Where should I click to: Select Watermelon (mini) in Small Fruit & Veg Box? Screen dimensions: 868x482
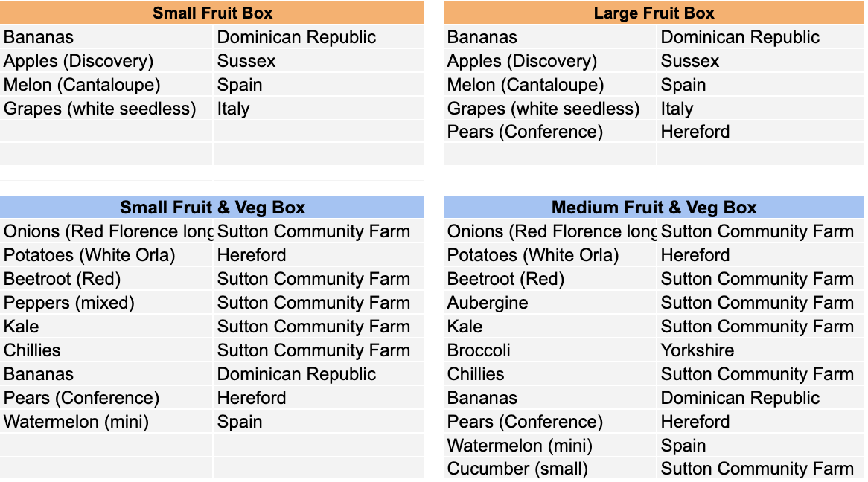(106, 422)
